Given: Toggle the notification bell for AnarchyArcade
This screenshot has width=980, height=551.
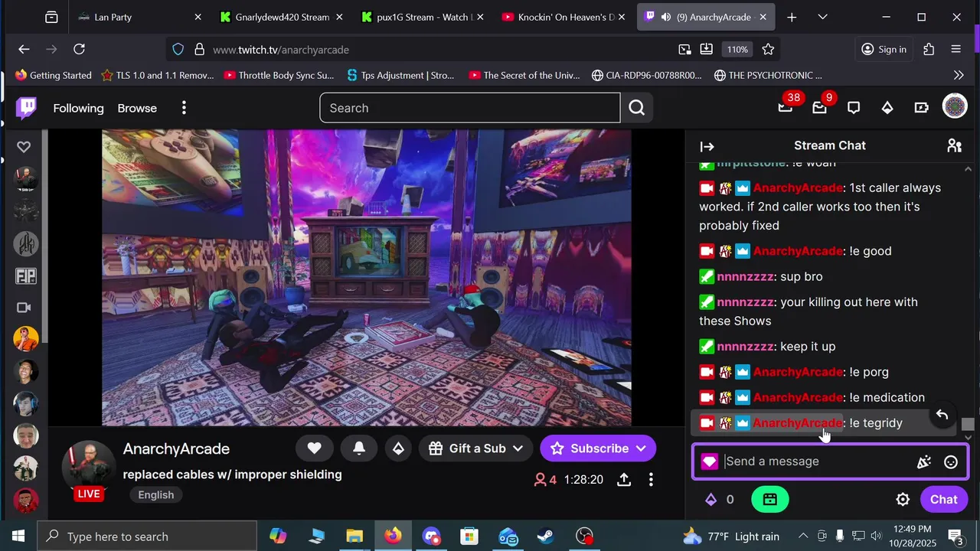Looking at the screenshot, I should [359, 448].
